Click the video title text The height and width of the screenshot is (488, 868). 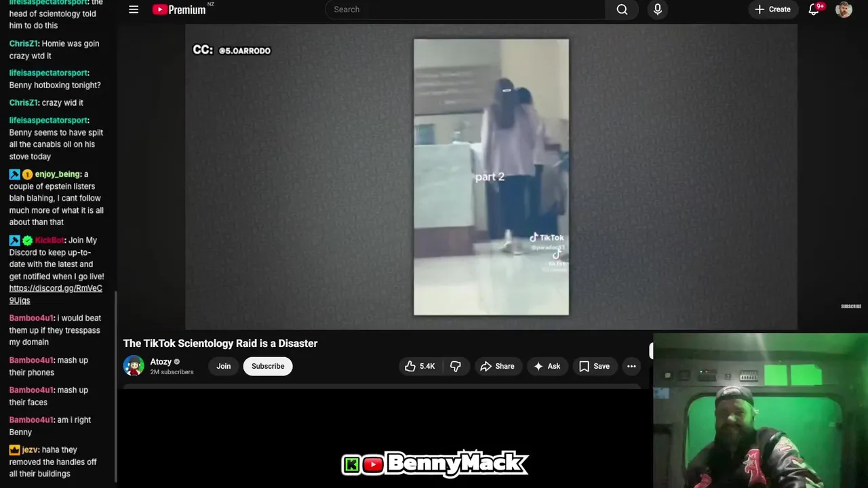coord(220,343)
